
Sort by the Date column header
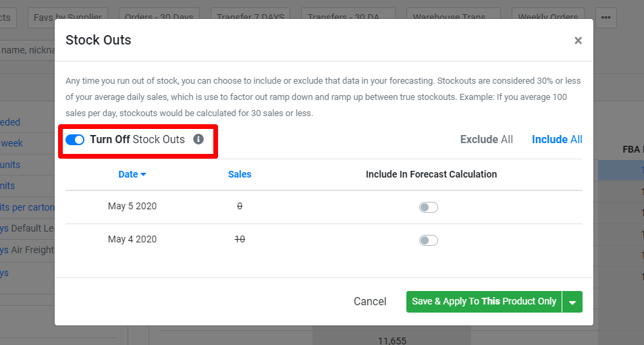coord(128,174)
